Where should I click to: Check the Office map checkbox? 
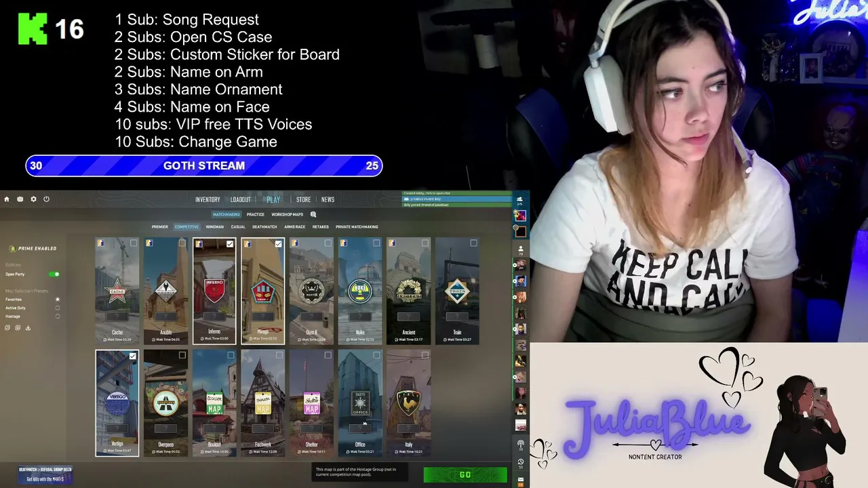(x=376, y=355)
